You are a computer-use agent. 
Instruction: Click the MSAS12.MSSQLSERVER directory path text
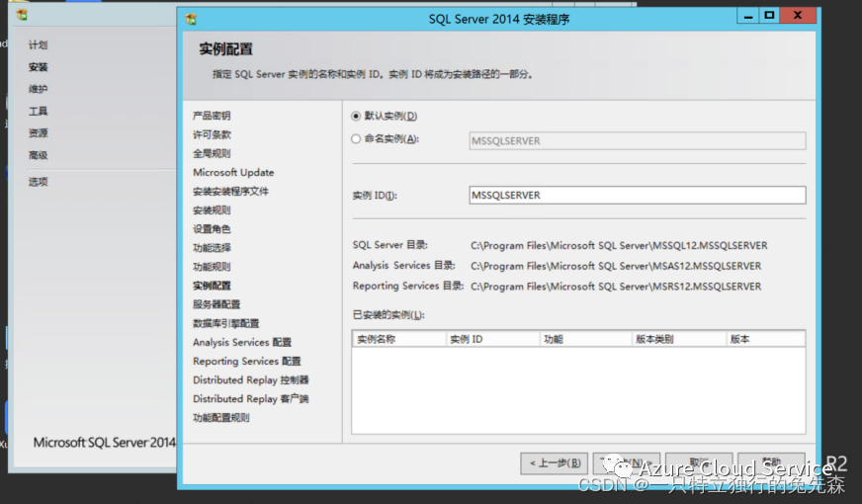pos(616,266)
